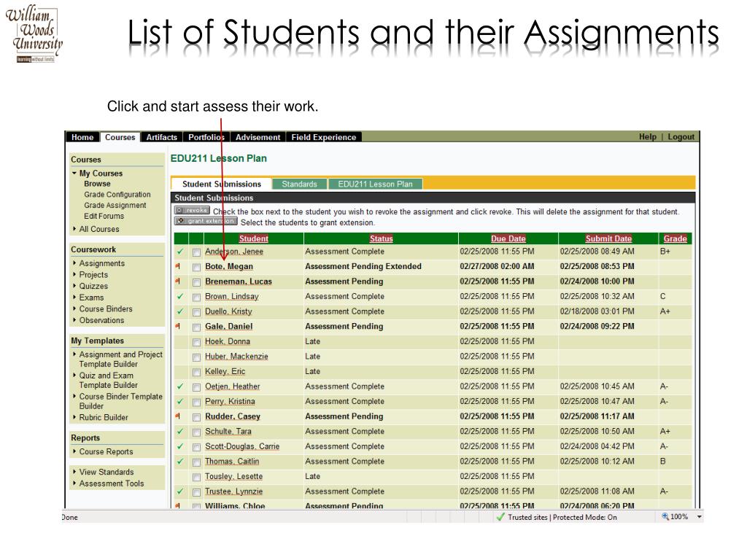Expand Course Binders under Coursework

tap(74, 308)
